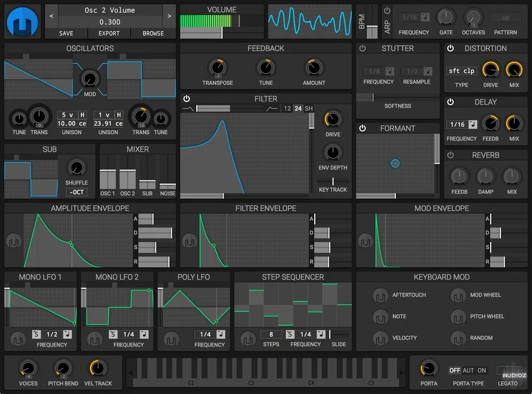Click the BROWSE button
The height and width of the screenshot is (394, 532).
point(153,33)
